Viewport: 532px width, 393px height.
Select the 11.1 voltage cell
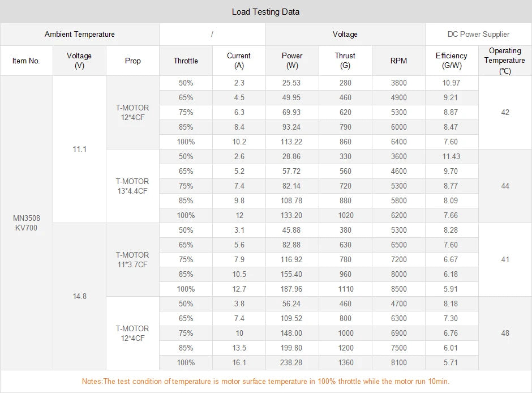(x=80, y=149)
